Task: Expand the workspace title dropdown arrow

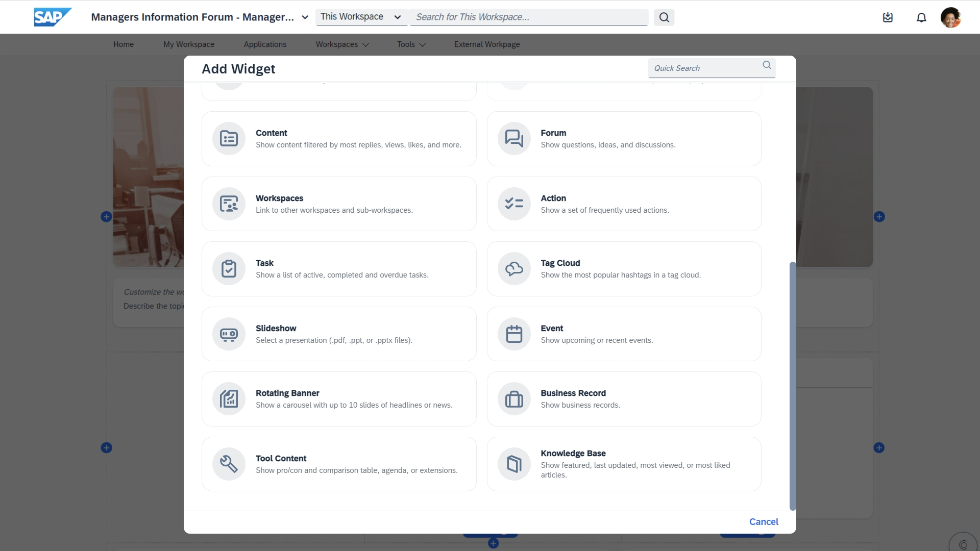Action: pos(305,17)
